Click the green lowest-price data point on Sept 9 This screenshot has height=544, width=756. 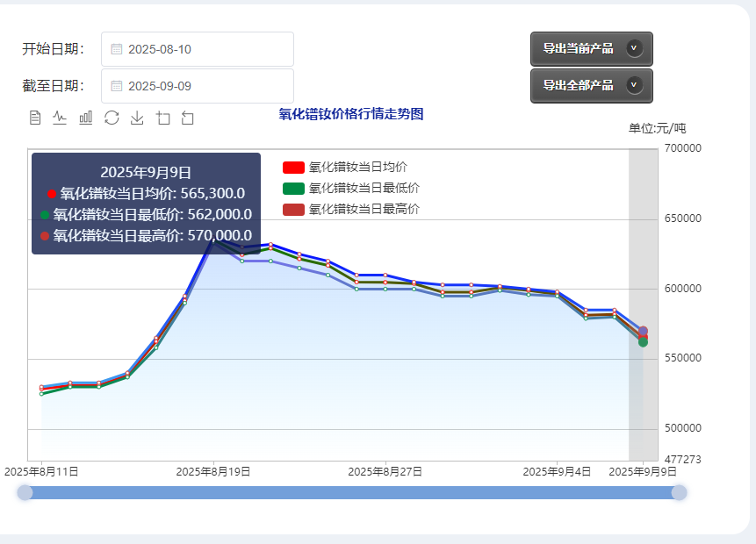click(x=643, y=342)
